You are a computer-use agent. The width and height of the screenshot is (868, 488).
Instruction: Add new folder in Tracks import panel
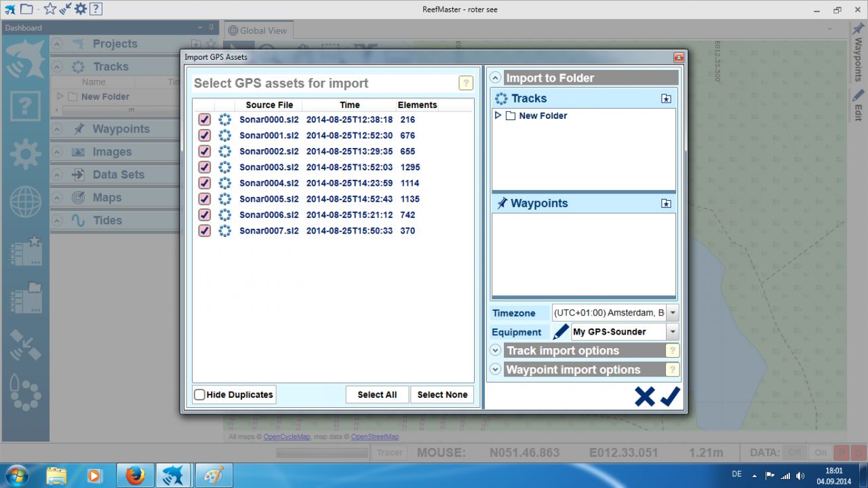pyautogui.click(x=666, y=99)
